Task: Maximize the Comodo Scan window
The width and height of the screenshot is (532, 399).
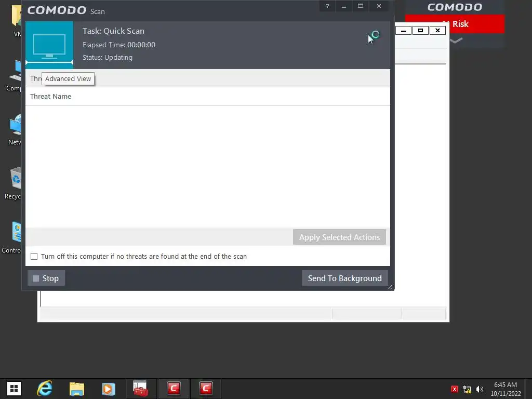Action: [x=361, y=6]
